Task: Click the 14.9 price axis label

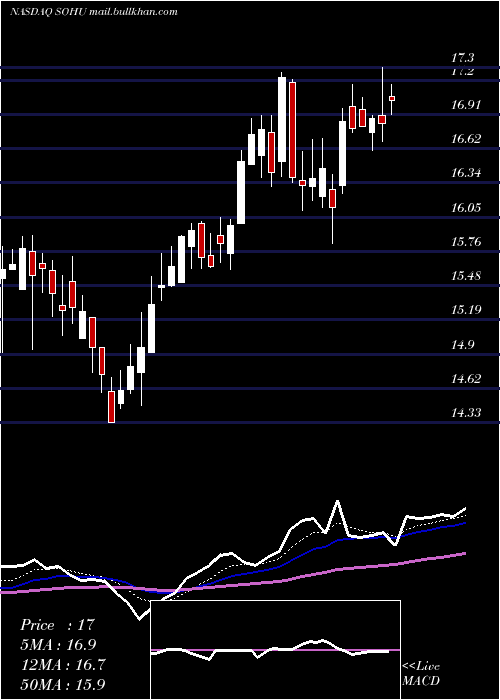Action: pos(462,345)
